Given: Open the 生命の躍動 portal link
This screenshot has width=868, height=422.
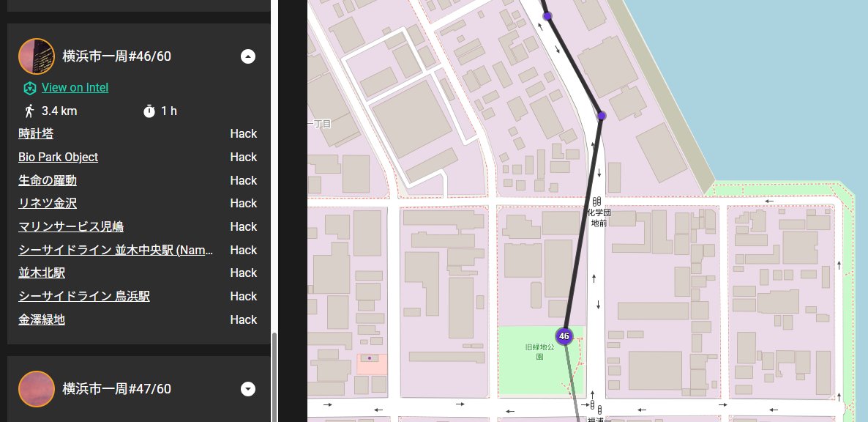Looking at the screenshot, I should (48, 180).
